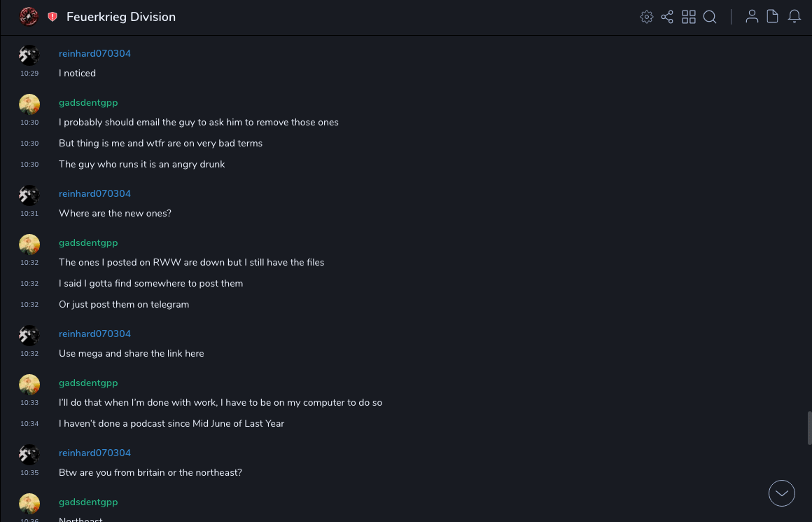The image size is (812, 522).
Task: Select the "Where are the new ones?" message
Action: tap(115, 214)
